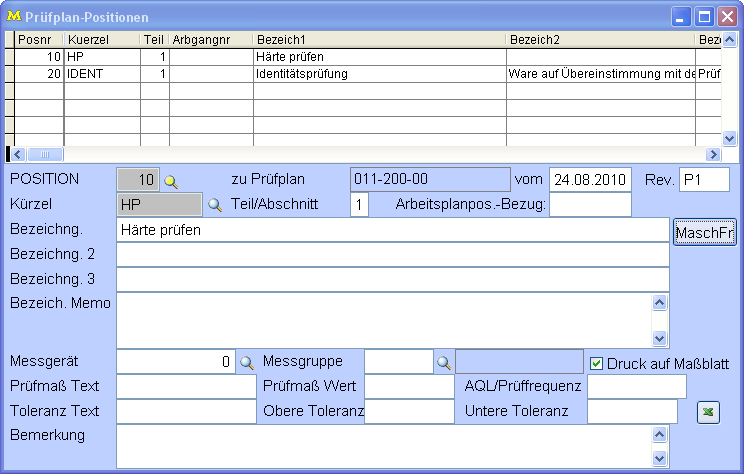This screenshot has height=474, width=744.
Task: Click the Prüfmaß Wert input field
Action: 409,387
